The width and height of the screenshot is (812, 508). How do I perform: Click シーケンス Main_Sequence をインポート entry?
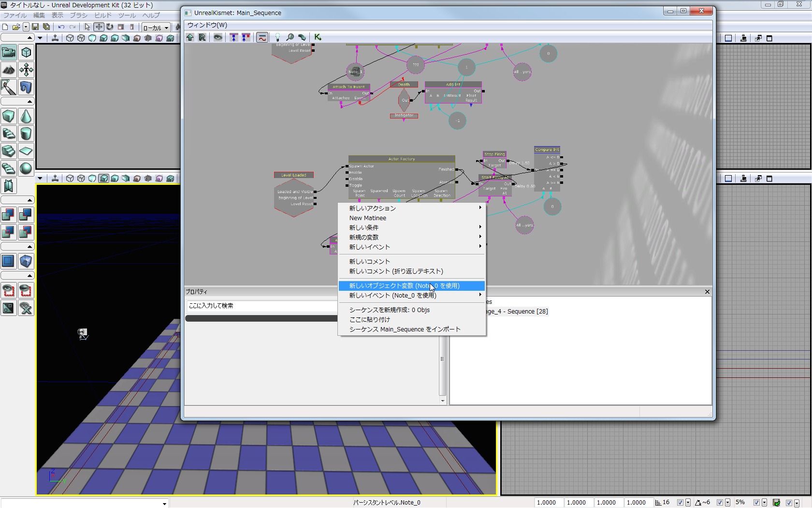[405, 329]
